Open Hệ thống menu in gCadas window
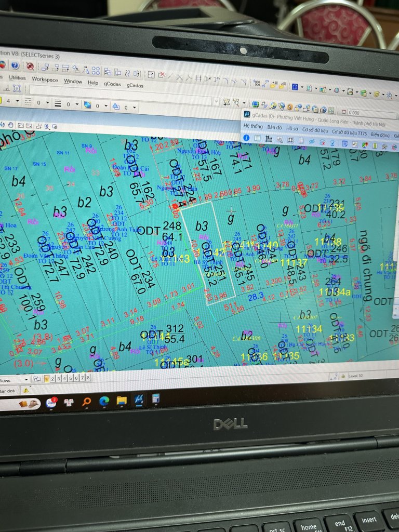This screenshot has width=399, height=532. (x=253, y=126)
